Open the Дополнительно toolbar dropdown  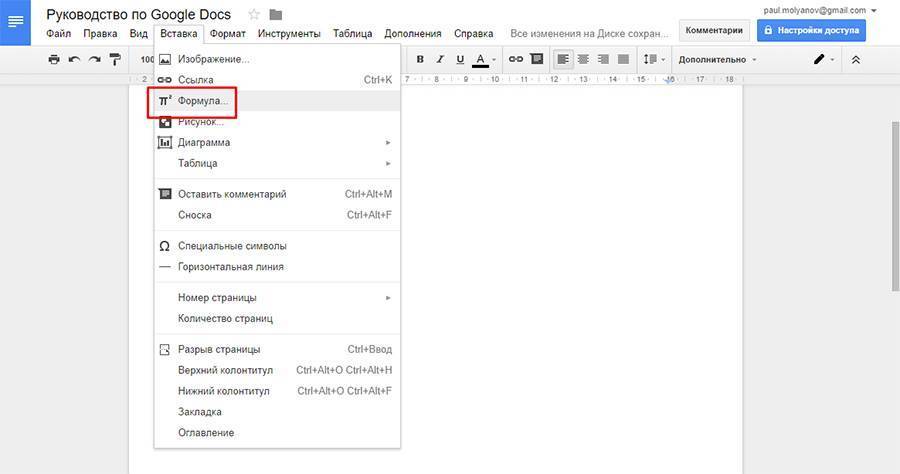717,60
